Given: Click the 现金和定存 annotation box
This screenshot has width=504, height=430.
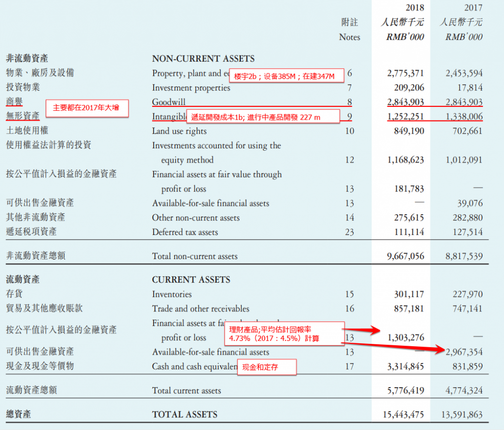Looking at the screenshot, I should [x=267, y=367].
